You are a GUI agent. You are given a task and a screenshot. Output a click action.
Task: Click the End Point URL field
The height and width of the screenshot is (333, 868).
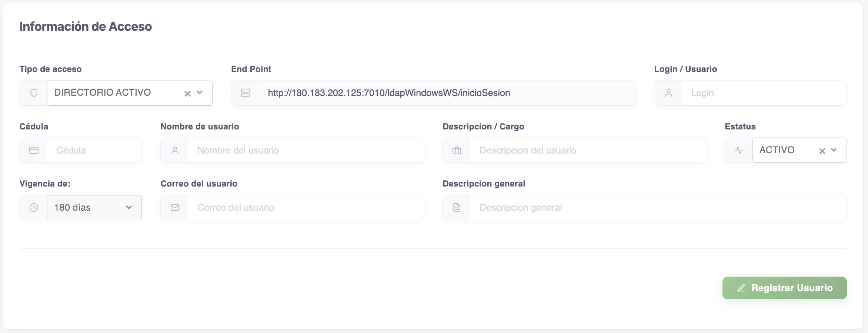[x=446, y=93]
